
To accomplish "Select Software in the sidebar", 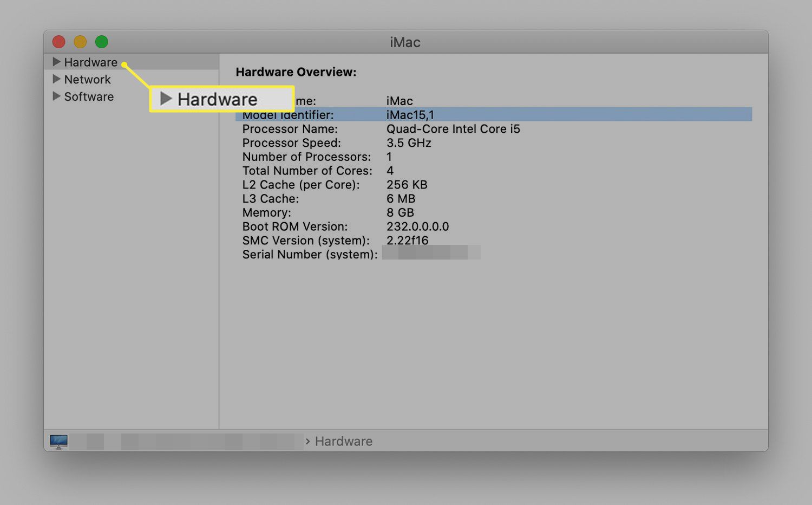I will click(x=89, y=97).
